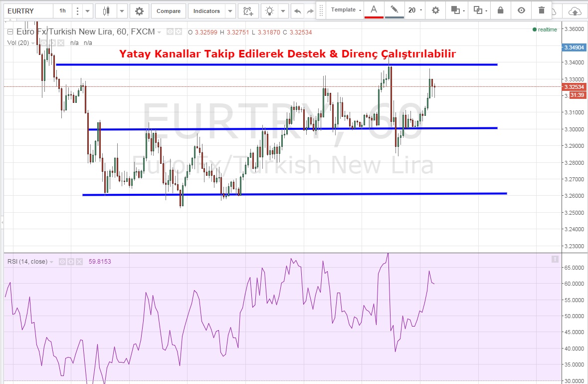This screenshot has height=384, width=588.
Task: Lock the selected drawing object
Action: [500, 10]
